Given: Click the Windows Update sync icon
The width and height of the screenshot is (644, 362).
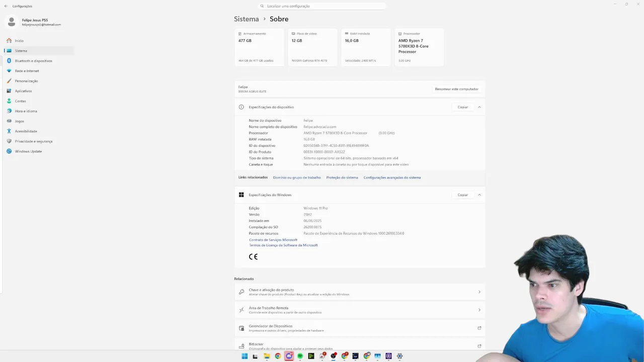Looking at the screenshot, I should tap(9, 151).
